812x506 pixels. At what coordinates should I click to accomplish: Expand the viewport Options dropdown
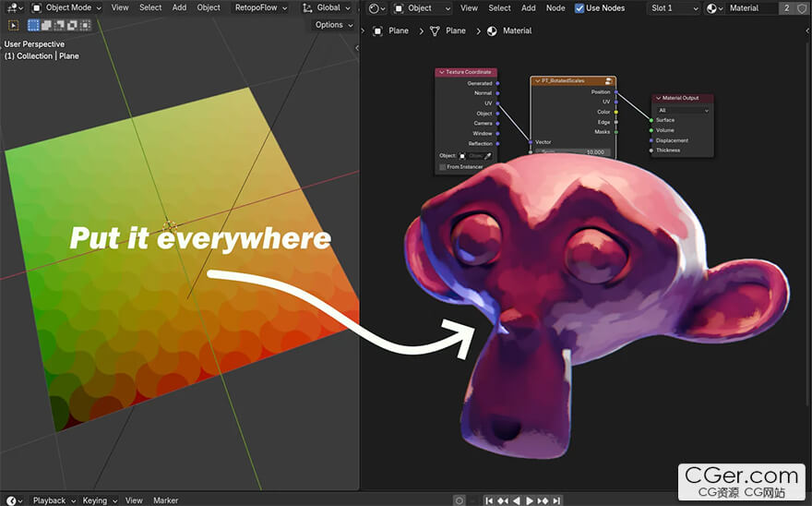334,25
